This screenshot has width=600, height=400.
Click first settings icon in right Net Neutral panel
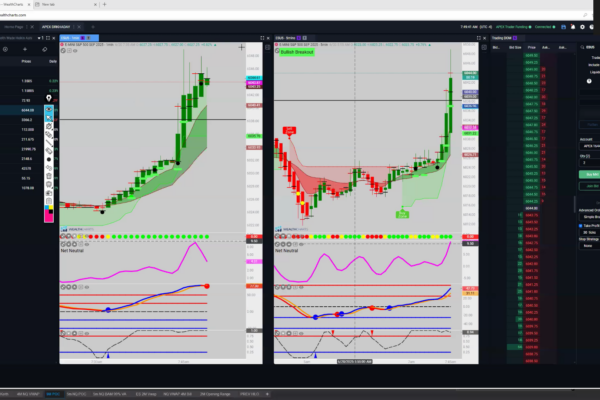point(277,244)
